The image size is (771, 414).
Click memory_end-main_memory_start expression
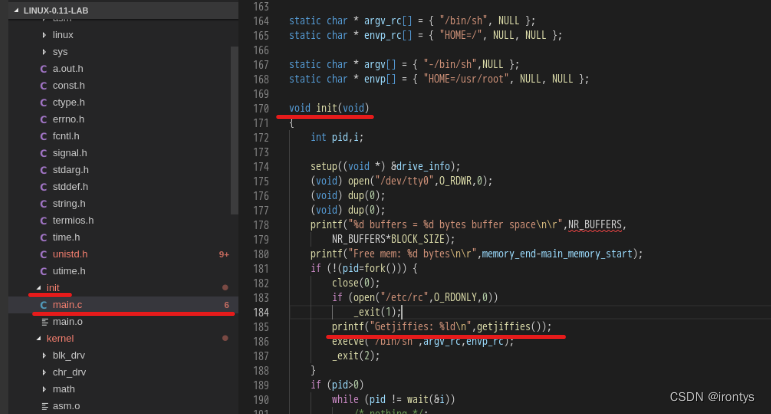(558, 254)
